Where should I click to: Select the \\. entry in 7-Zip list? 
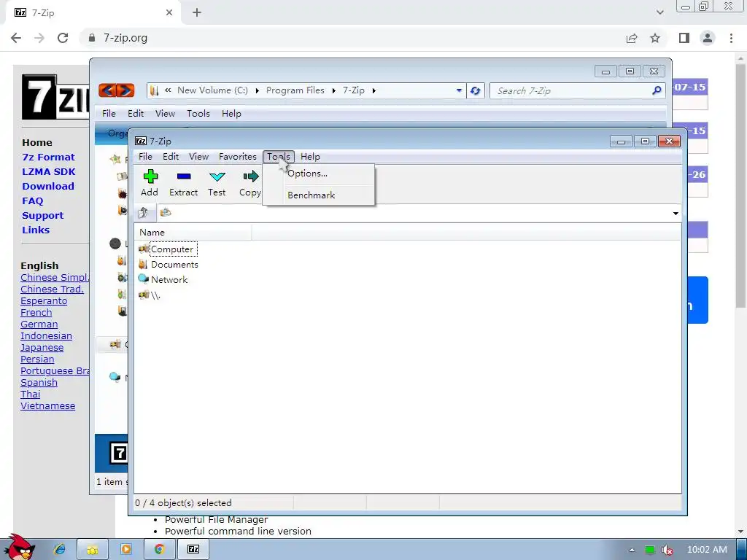coord(155,295)
